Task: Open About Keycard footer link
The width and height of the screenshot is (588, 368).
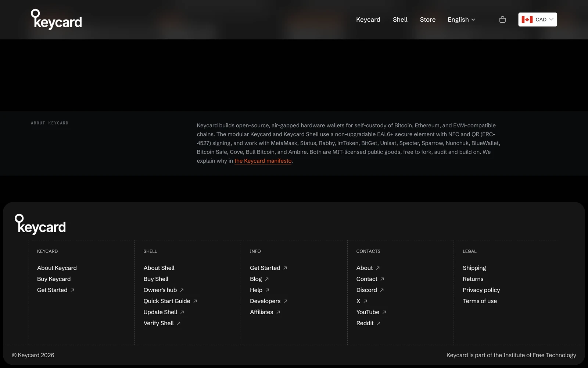Action: coord(57,268)
